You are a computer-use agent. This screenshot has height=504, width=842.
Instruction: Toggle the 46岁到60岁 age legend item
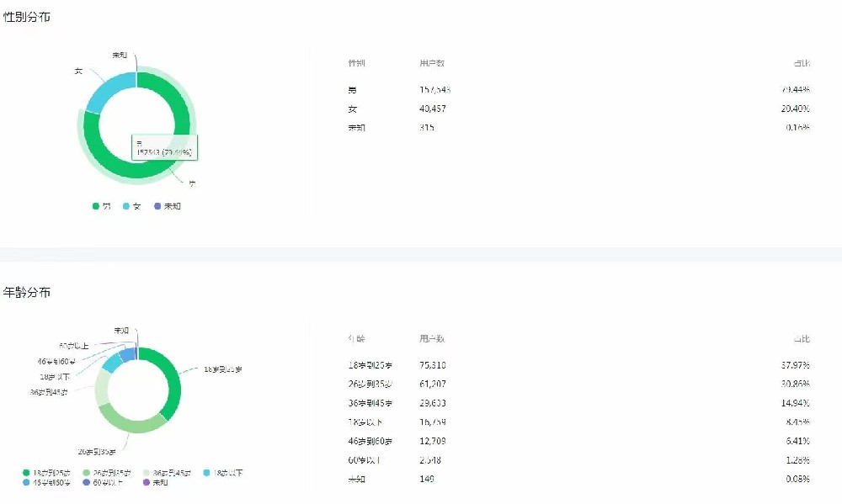tap(46, 482)
